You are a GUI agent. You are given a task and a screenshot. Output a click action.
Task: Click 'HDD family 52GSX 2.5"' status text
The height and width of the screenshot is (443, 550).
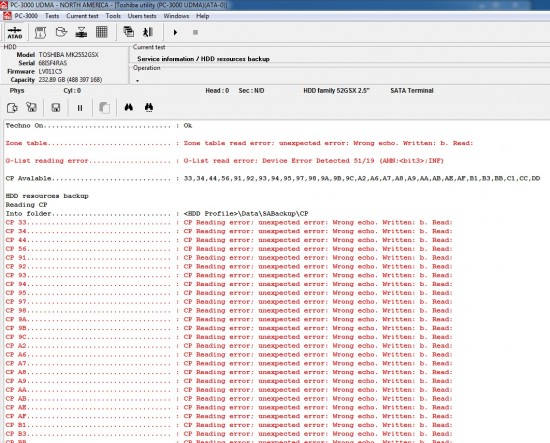(x=336, y=90)
